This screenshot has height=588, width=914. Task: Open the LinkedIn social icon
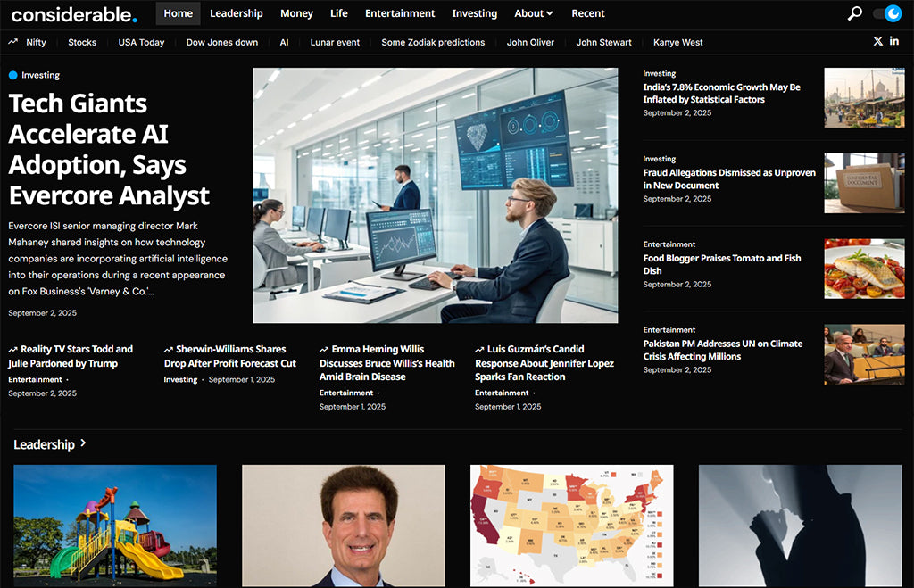point(894,41)
